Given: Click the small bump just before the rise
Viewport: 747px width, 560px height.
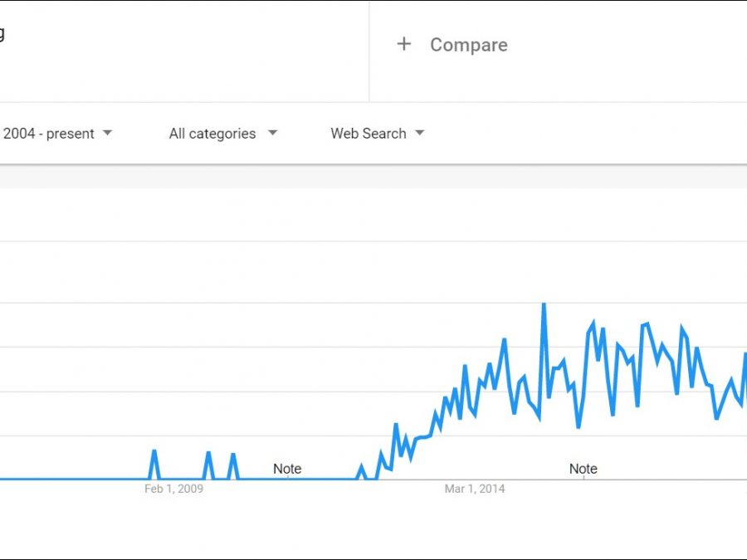Looking at the screenshot, I should (361, 467).
